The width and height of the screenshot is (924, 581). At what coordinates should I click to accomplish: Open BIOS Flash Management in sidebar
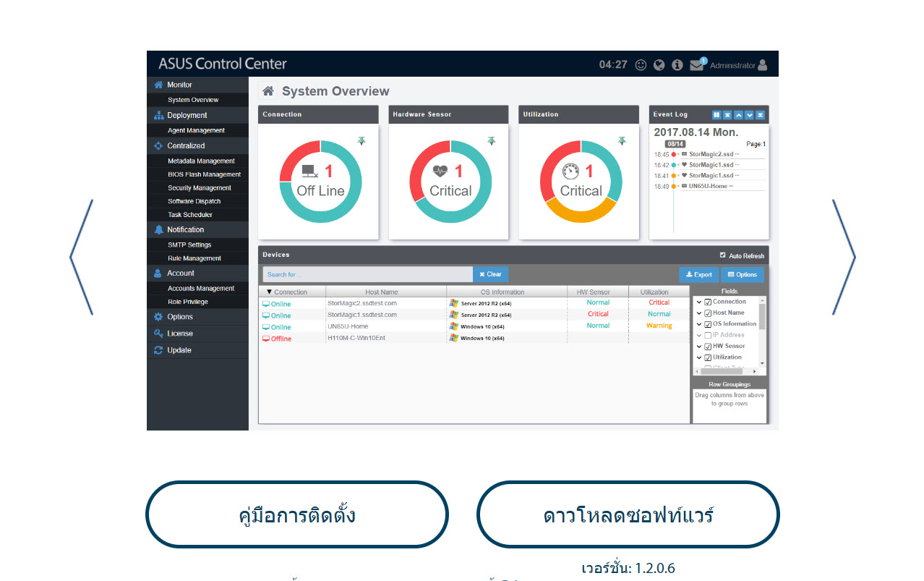point(204,174)
